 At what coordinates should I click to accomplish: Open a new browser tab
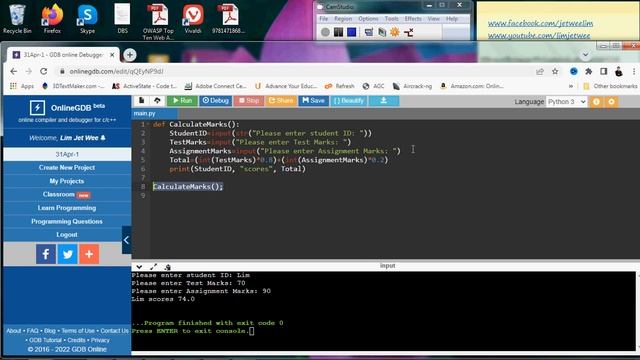[130, 55]
